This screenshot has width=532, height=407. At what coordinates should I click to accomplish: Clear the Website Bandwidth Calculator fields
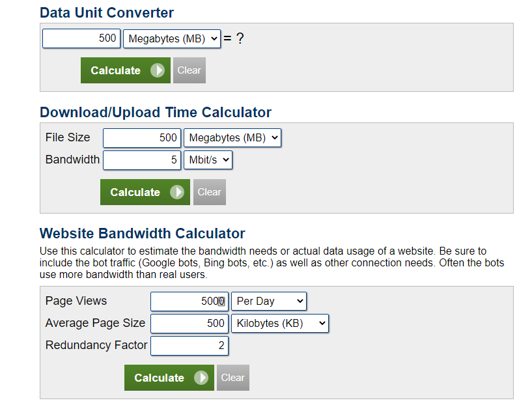tap(232, 378)
